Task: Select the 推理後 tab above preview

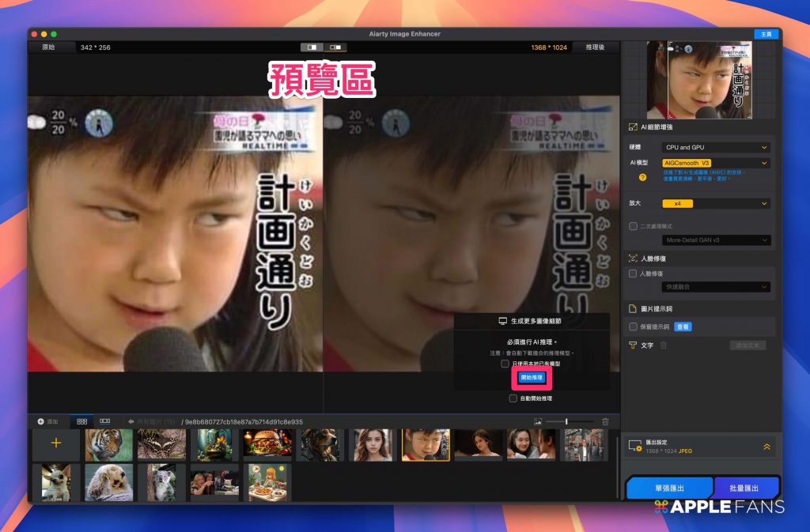Action: 595,47
